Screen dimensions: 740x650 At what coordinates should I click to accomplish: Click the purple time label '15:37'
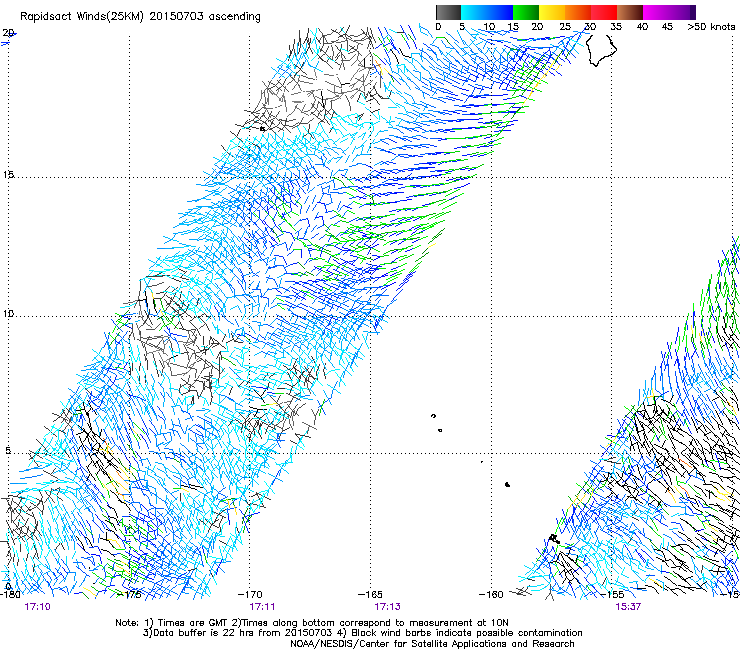click(628, 607)
